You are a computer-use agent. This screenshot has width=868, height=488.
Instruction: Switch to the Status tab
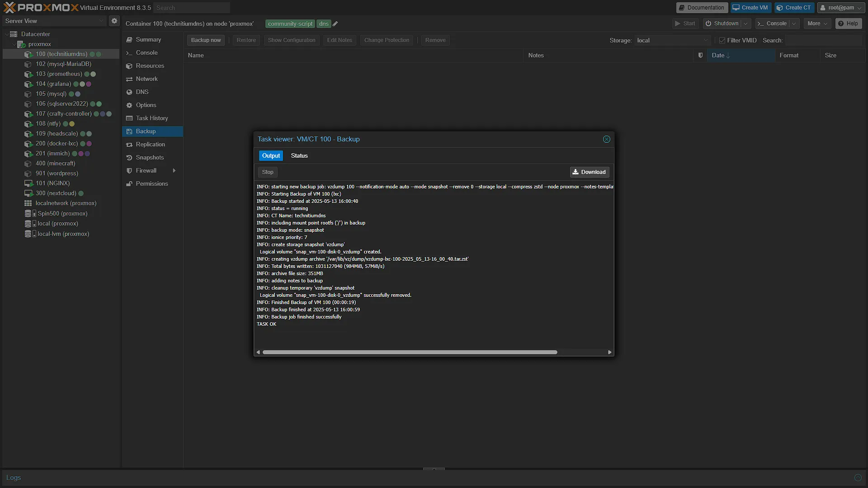pyautogui.click(x=299, y=156)
